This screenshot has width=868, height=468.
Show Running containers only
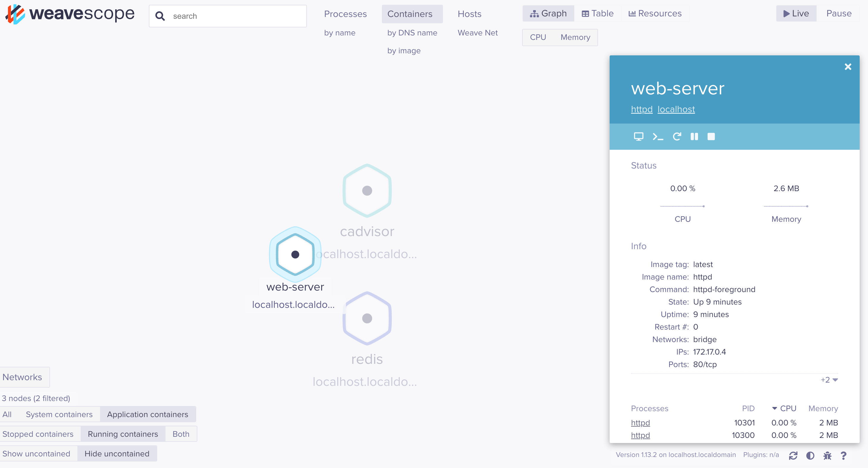coord(123,434)
